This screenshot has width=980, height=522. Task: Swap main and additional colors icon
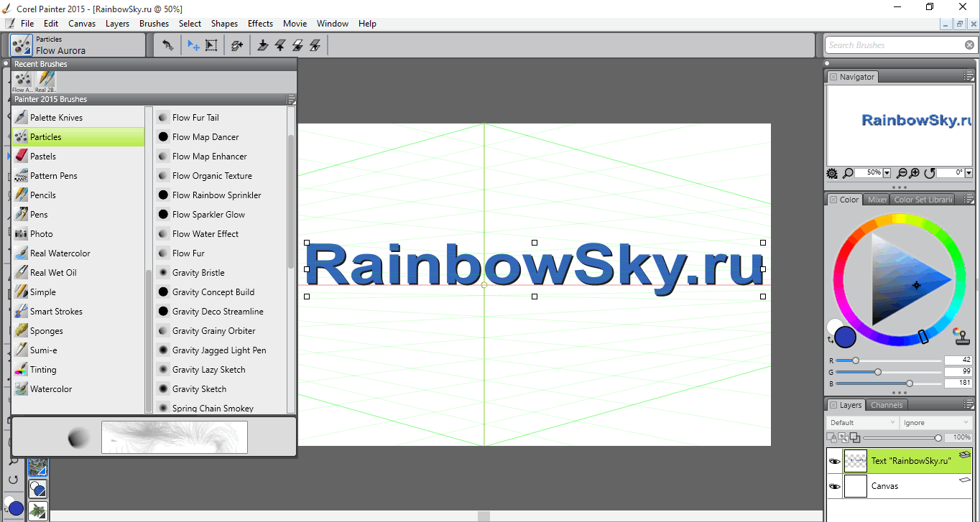831,340
